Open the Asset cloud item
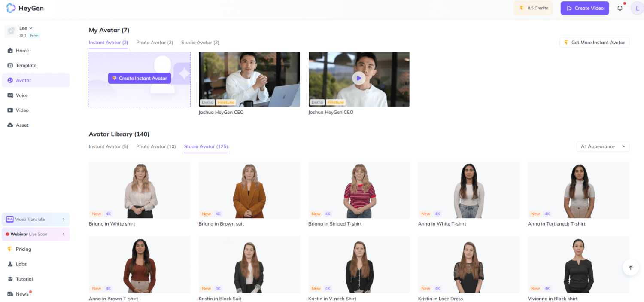Image resolution: width=644 pixels, height=302 pixels. pyautogui.click(x=22, y=125)
